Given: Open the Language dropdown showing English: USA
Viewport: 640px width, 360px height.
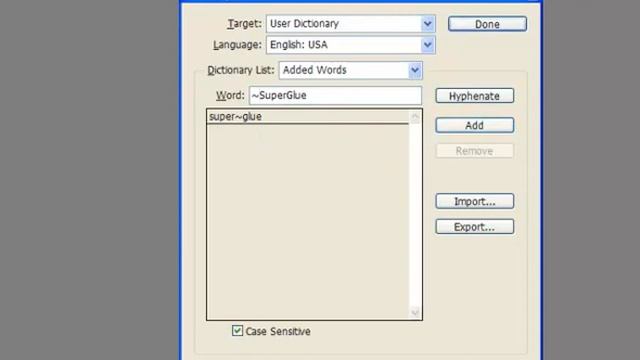Looking at the screenshot, I should click(x=351, y=45).
